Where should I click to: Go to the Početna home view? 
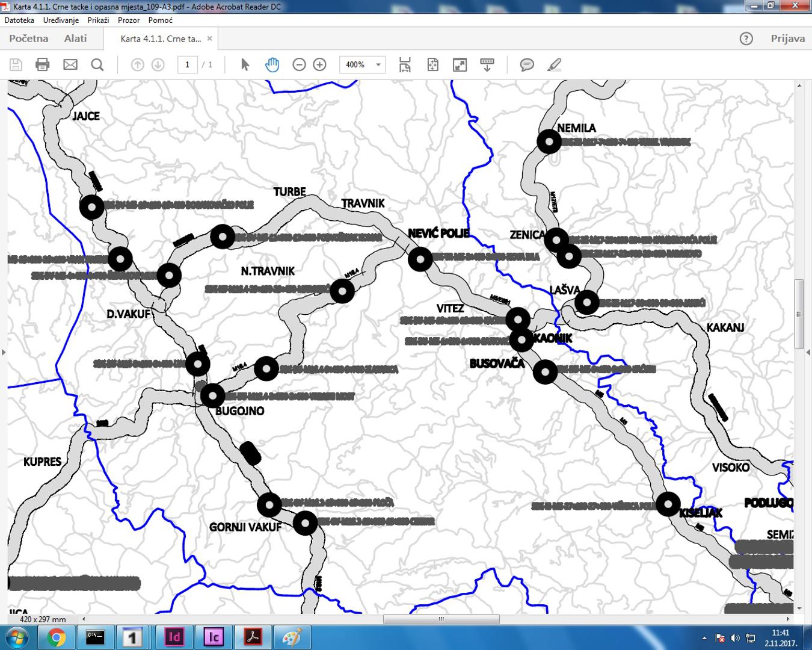point(28,39)
